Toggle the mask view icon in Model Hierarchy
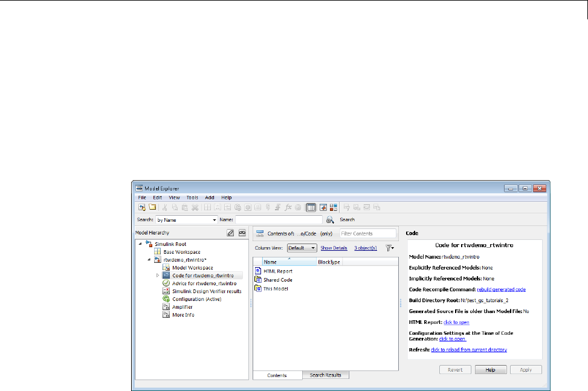Screen dimensions: 588x391 click(242, 233)
